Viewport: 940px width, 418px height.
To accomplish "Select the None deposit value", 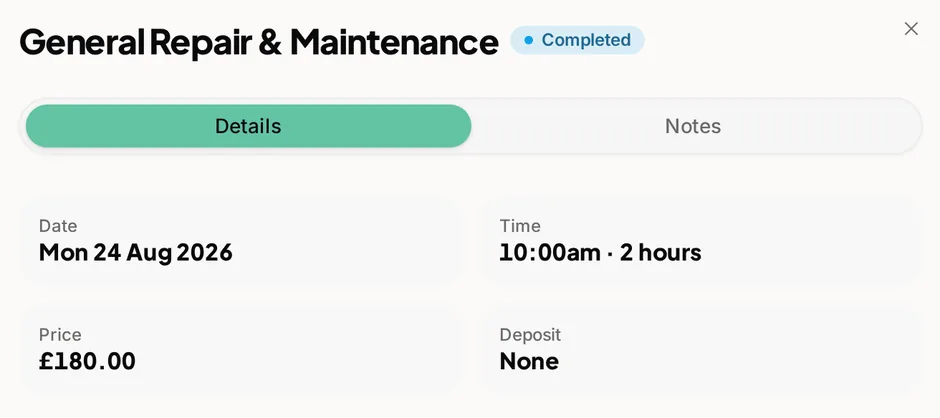I will point(529,361).
